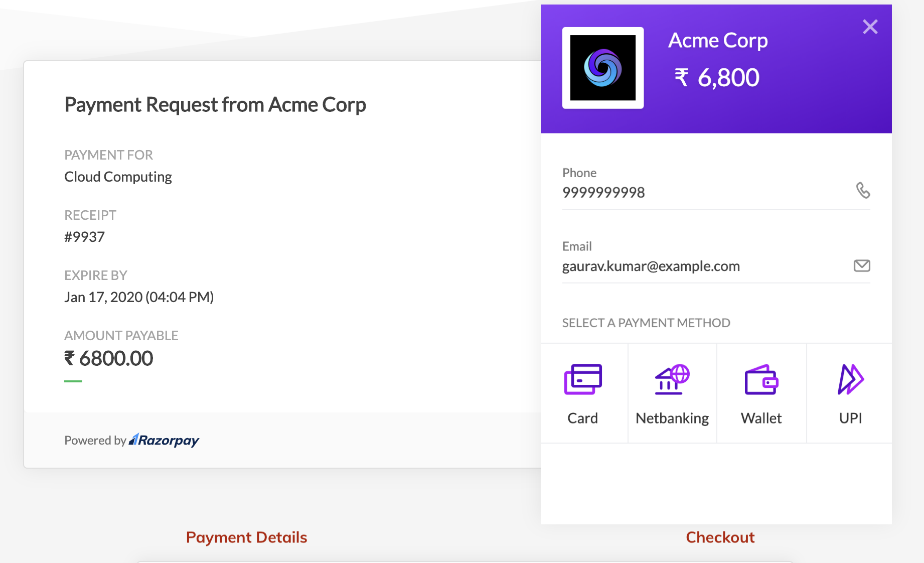Click the Powered by Razorpay link

131,440
